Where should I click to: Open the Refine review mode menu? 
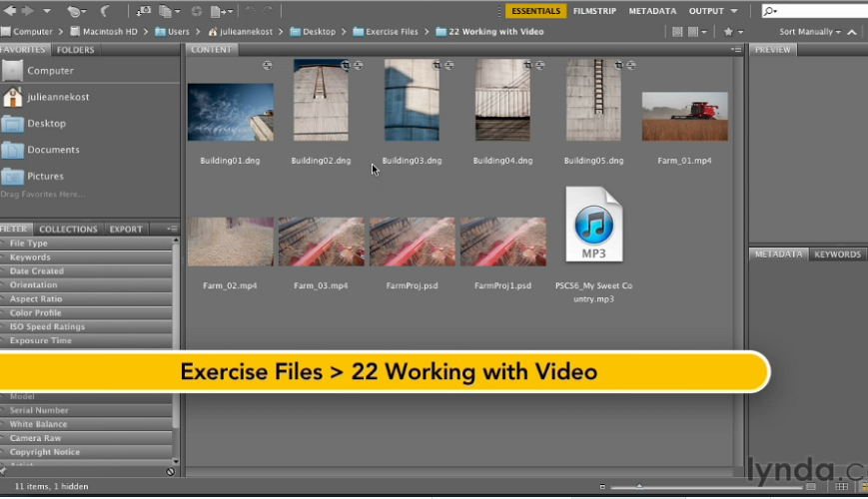[170, 11]
